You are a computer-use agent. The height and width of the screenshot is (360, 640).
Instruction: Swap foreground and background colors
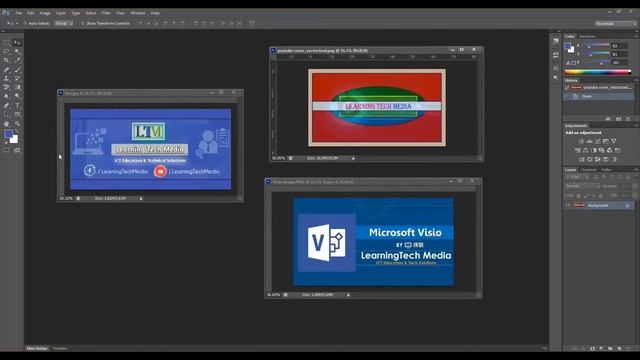(16, 132)
